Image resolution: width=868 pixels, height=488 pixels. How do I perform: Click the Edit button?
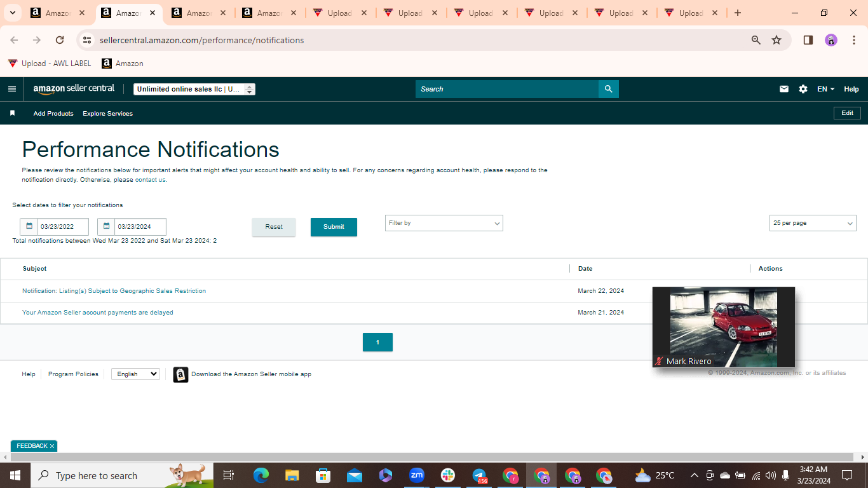point(848,113)
